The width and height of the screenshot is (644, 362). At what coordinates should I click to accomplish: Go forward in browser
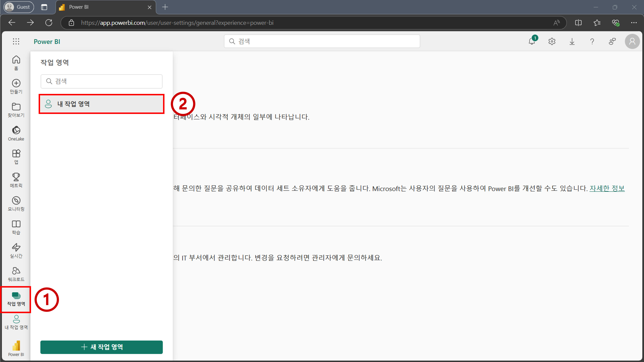click(30, 23)
